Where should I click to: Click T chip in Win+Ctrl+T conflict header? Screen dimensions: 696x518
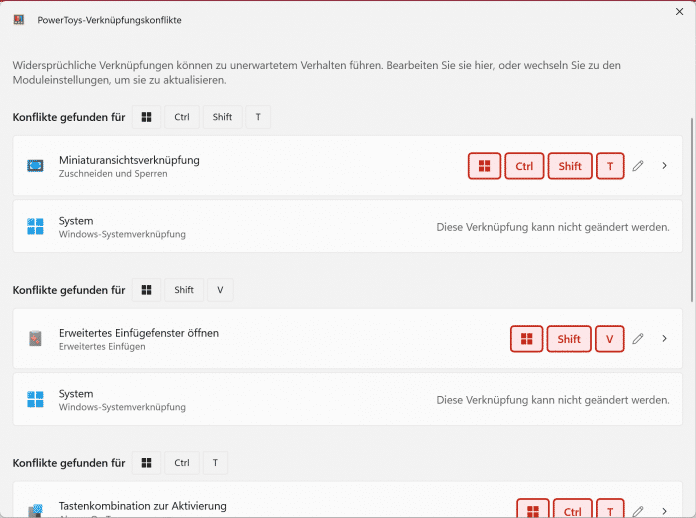[215, 463]
